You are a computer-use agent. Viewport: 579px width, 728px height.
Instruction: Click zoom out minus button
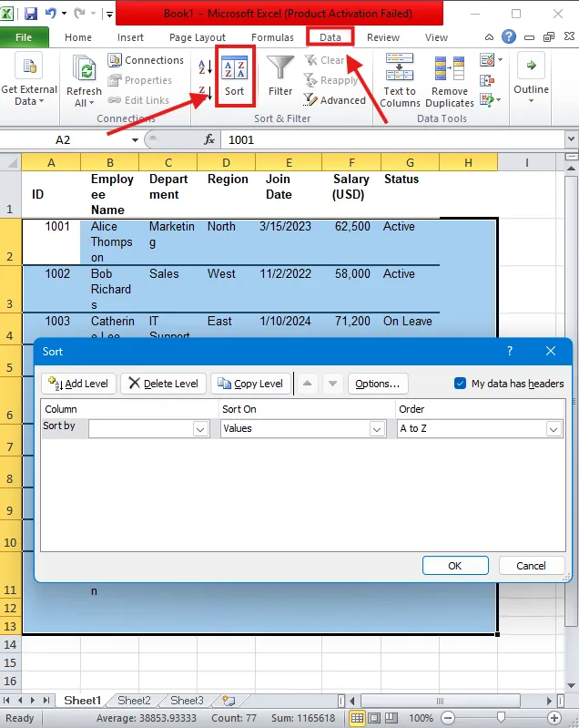pyautogui.click(x=448, y=718)
